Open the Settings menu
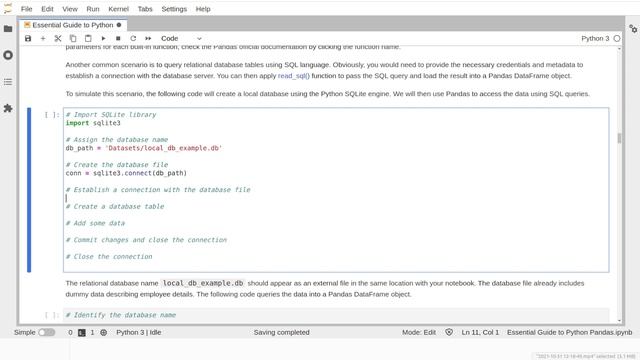This screenshot has width=640, height=360. click(x=174, y=9)
